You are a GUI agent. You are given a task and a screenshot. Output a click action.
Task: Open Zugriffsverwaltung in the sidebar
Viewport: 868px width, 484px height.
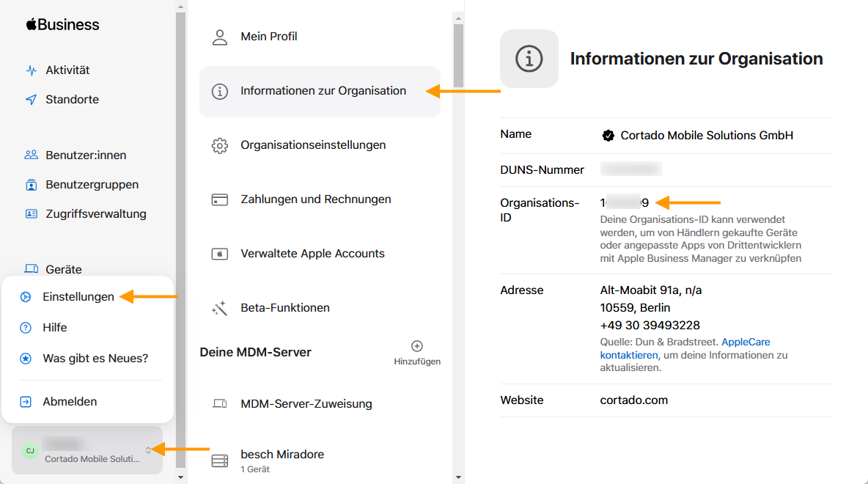point(96,214)
